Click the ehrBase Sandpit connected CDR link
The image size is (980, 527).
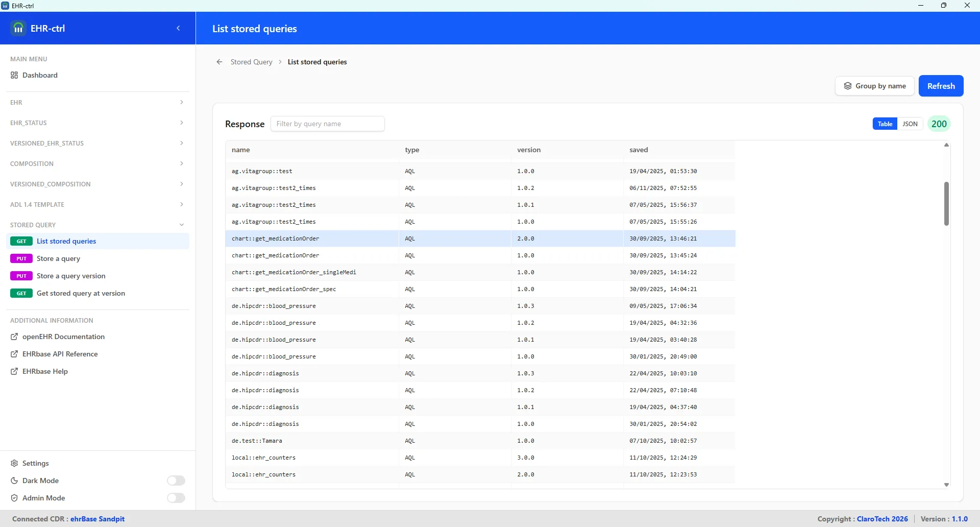[x=97, y=519]
